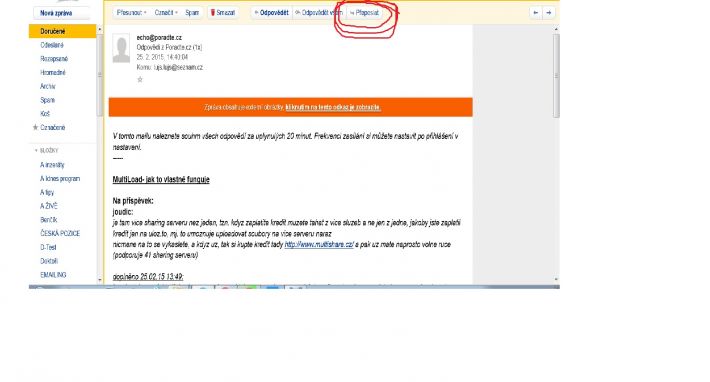Open the Přesunout dropdown
The image size is (710, 382).
(x=131, y=13)
